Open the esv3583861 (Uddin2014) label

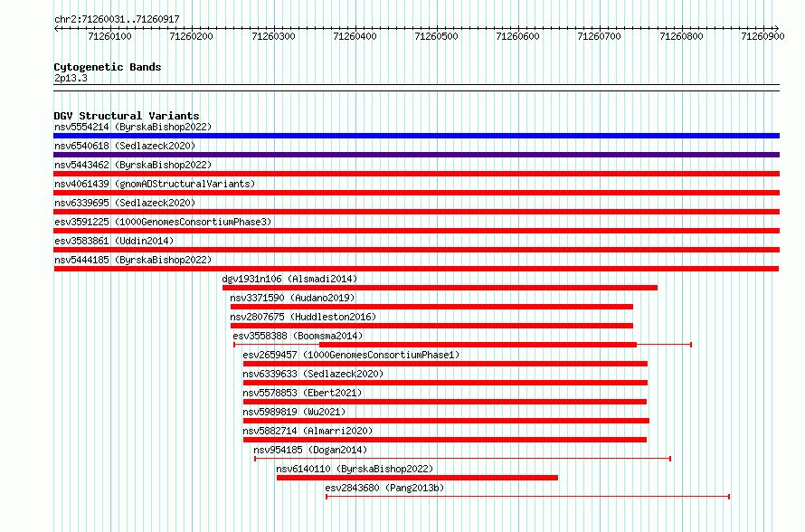click(x=114, y=241)
